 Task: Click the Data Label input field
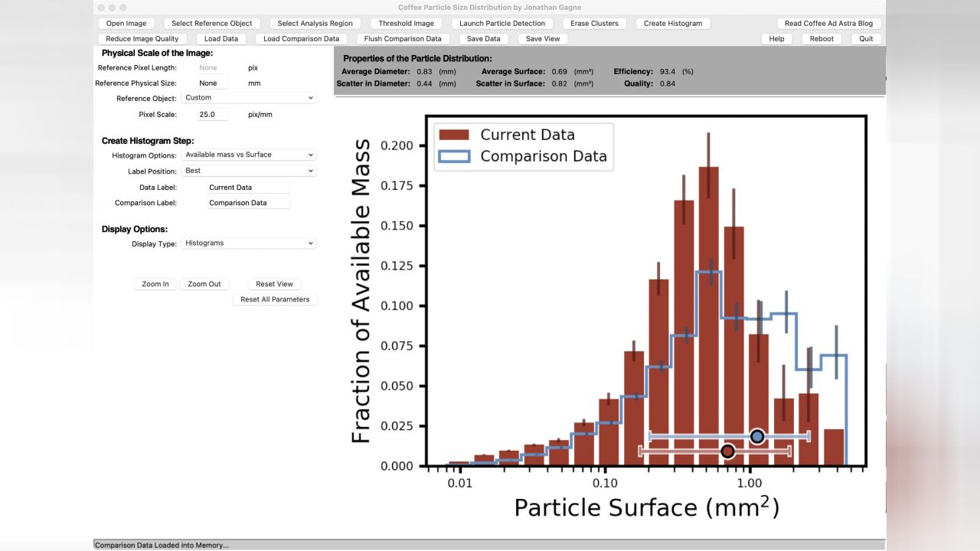249,187
